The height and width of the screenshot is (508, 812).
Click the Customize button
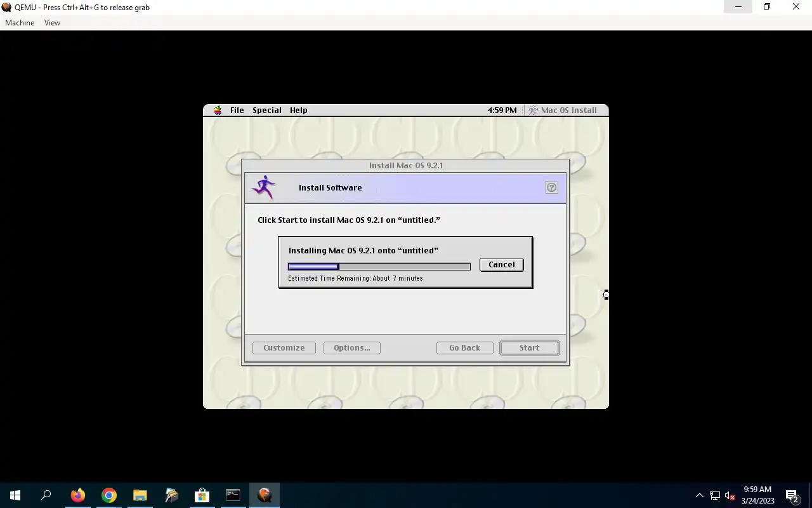pyautogui.click(x=284, y=348)
